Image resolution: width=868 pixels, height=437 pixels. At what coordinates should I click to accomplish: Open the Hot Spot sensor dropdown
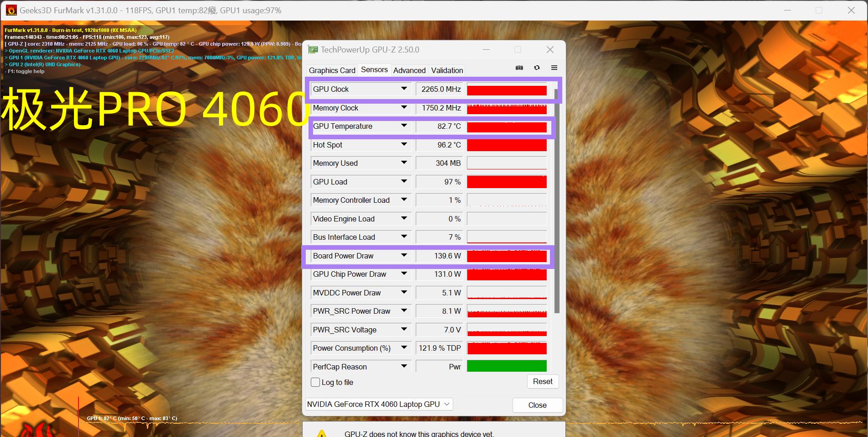pos(404,145)
